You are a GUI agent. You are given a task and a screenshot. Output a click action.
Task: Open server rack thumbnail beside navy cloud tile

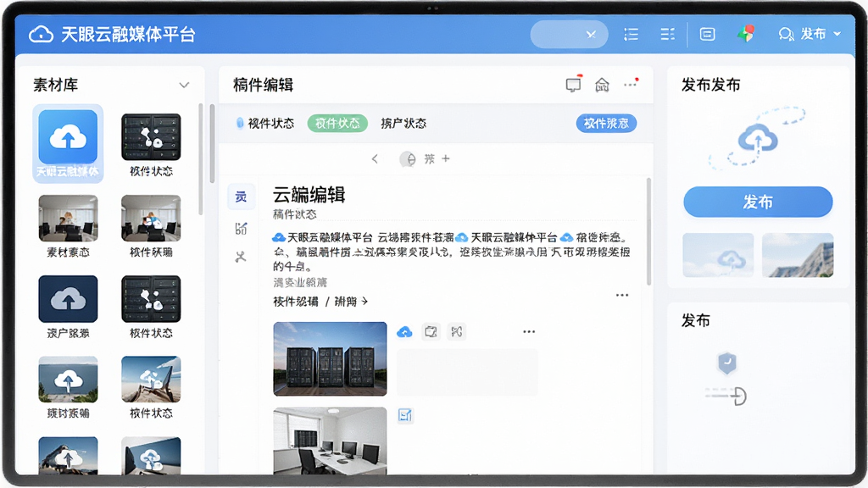tap(151, 299)
